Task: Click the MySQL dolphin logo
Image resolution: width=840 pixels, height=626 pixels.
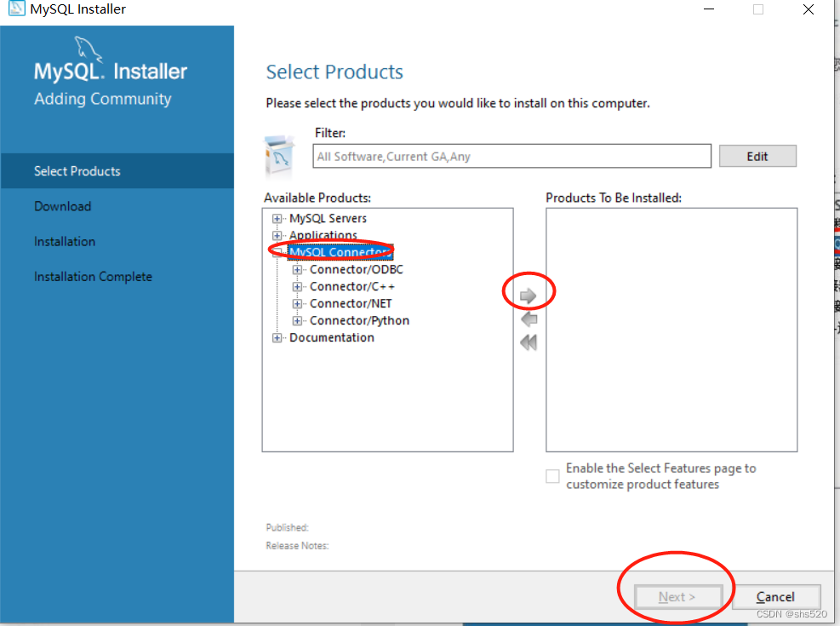Action: click(88, 49)
